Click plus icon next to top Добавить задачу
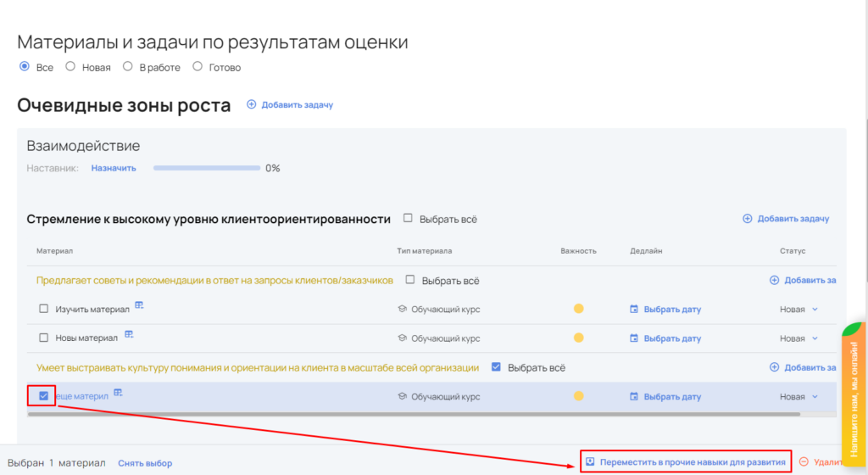Screen dimensions: 868x475 [251, 104]
